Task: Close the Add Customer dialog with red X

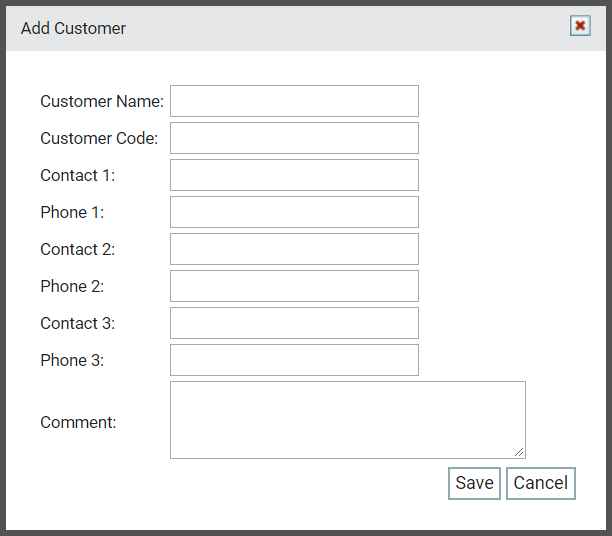Action: (x=580, y=26)
